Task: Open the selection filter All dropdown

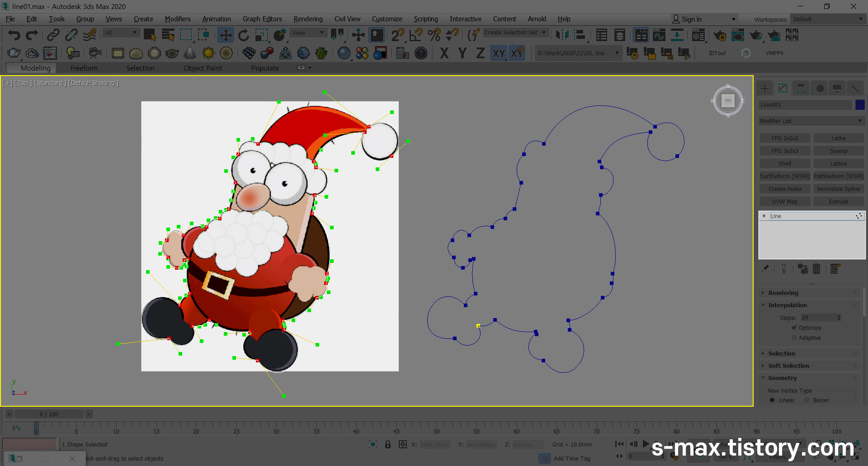Action: coord(121,33)
